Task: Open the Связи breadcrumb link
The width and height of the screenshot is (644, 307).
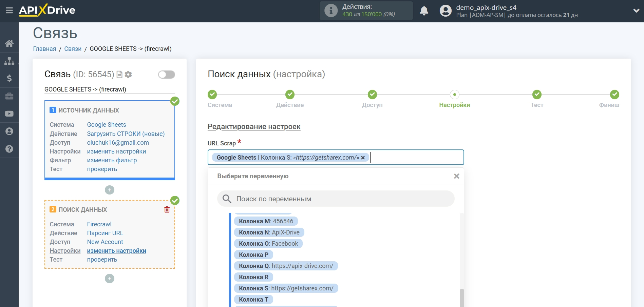Action: [x=73, y=49]
